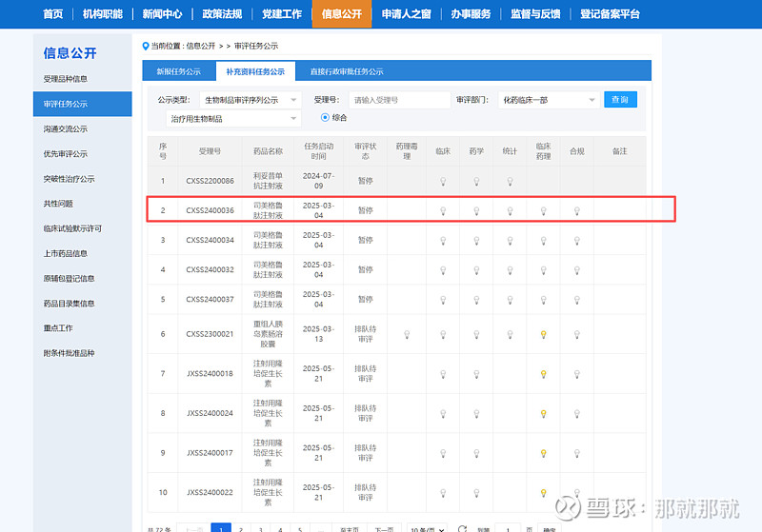Open the 公示类型 dropdown

point(251,100)
